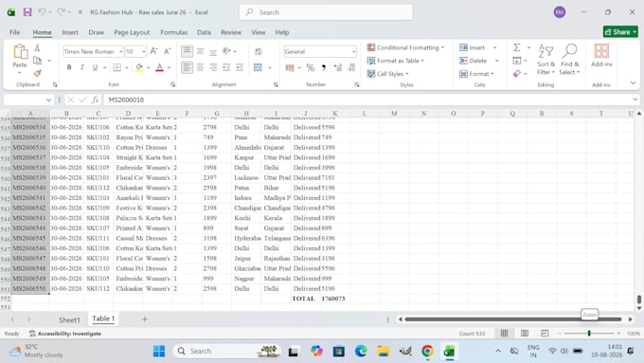Undo the last action

42,12
